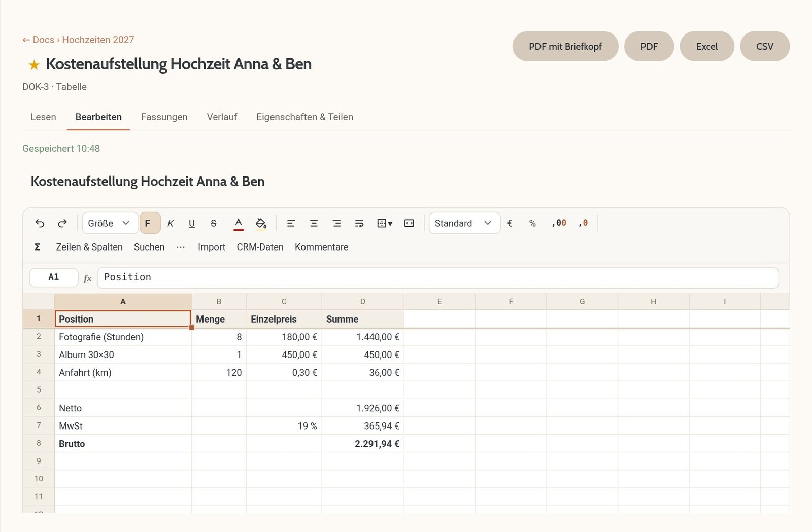812x532 pixels.
Task: Toggle underline formatting
Action: (192, 223)
